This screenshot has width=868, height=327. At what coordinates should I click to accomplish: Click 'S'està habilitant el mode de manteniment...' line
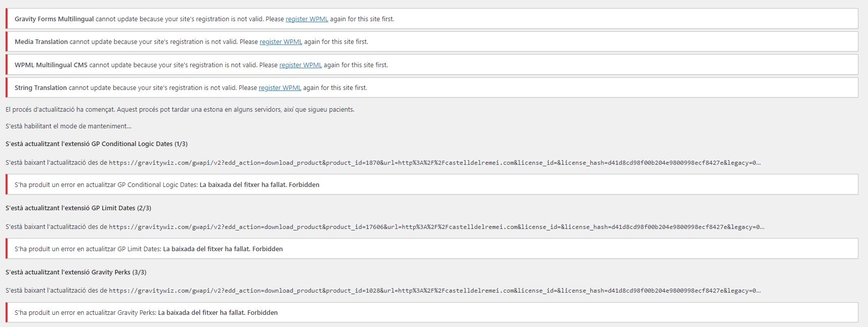(68, 126)
